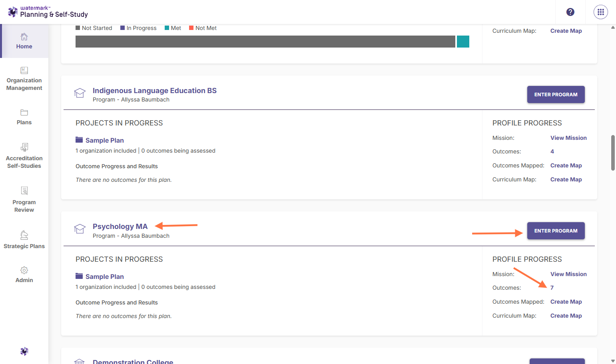Enter the Psychology MA program
The image size is (616, 364).
(556, 231)
